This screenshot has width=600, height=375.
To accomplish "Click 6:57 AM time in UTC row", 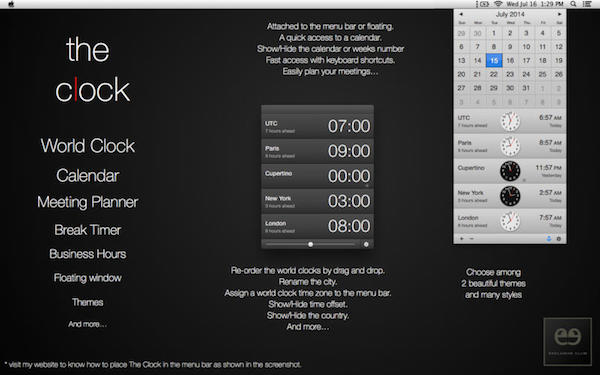I will pos(550,117).
